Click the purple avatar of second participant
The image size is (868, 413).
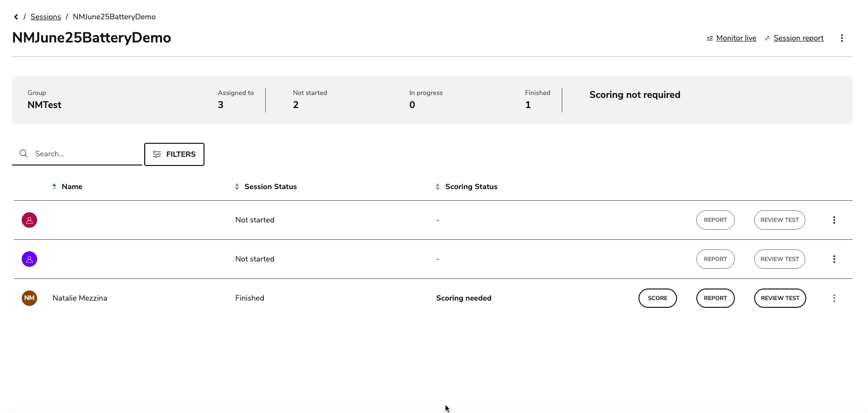click(x=29, y=259)
